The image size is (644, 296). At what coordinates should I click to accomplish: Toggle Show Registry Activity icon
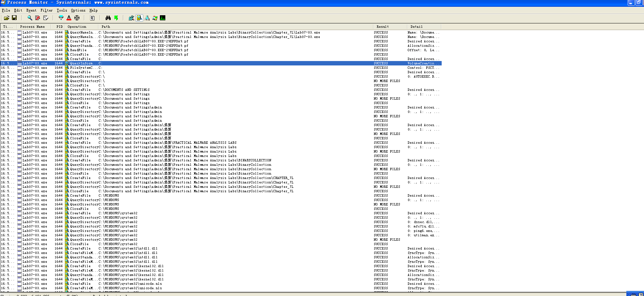click(x=131, y=18)
